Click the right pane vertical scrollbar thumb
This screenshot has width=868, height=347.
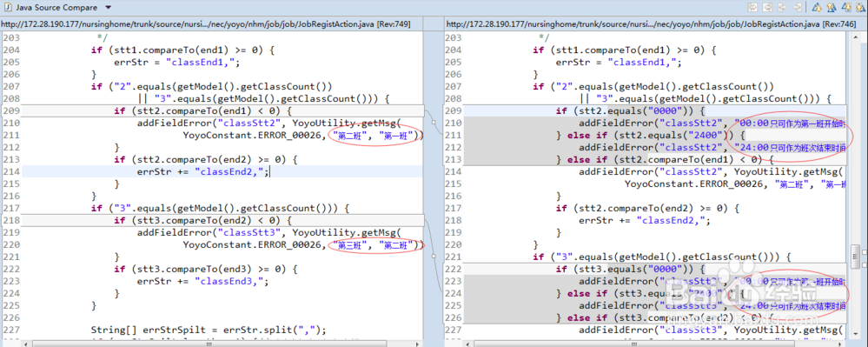(855, 256)
